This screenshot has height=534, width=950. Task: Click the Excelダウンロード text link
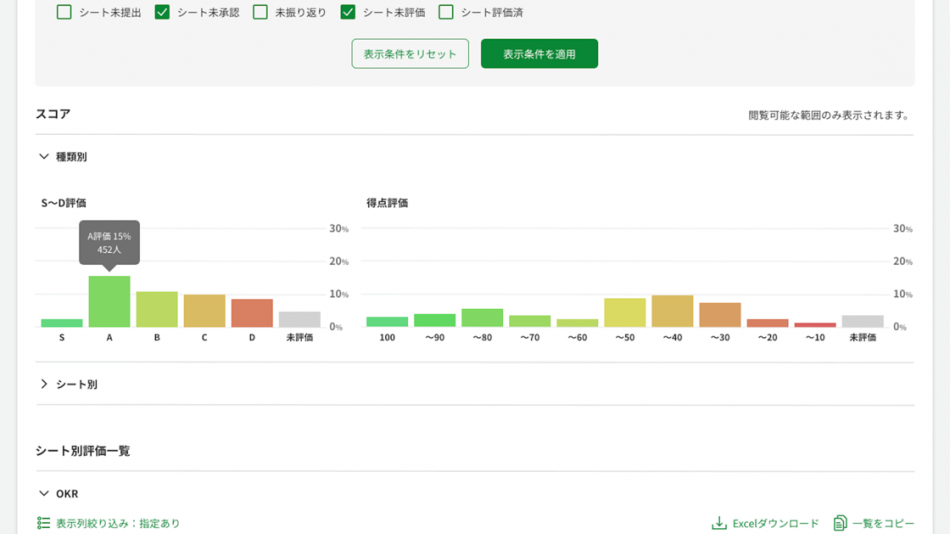click(x=775, y=523)
